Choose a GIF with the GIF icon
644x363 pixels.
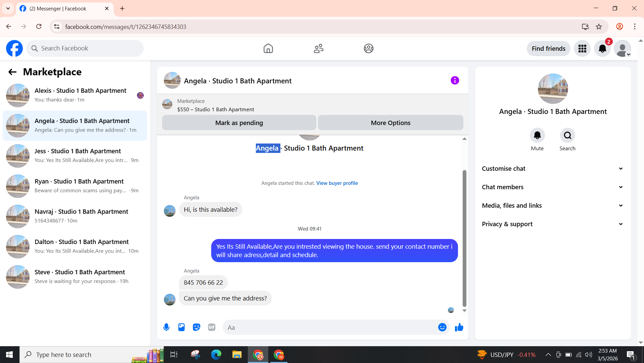click(x=212, y=327)
